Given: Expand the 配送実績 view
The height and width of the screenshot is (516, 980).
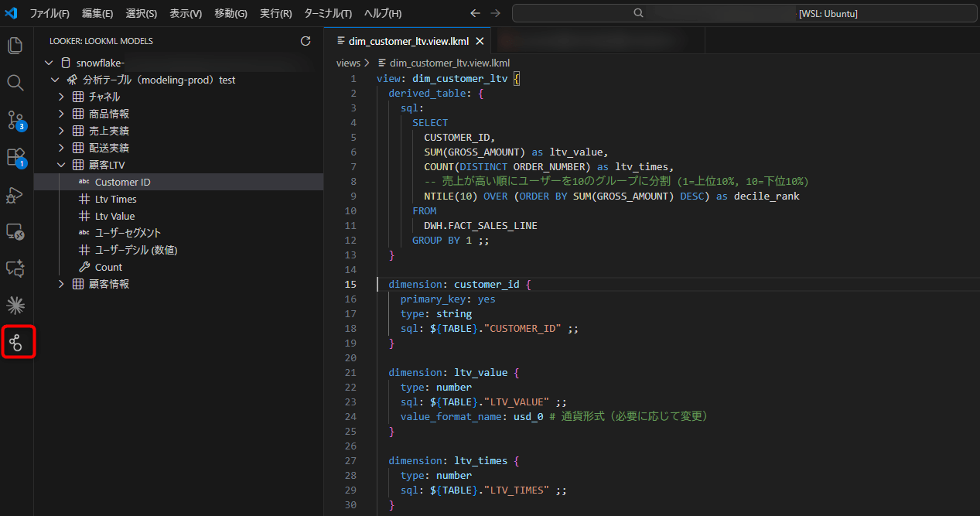Looking at the screenshot, I should [x=62, y=148].
